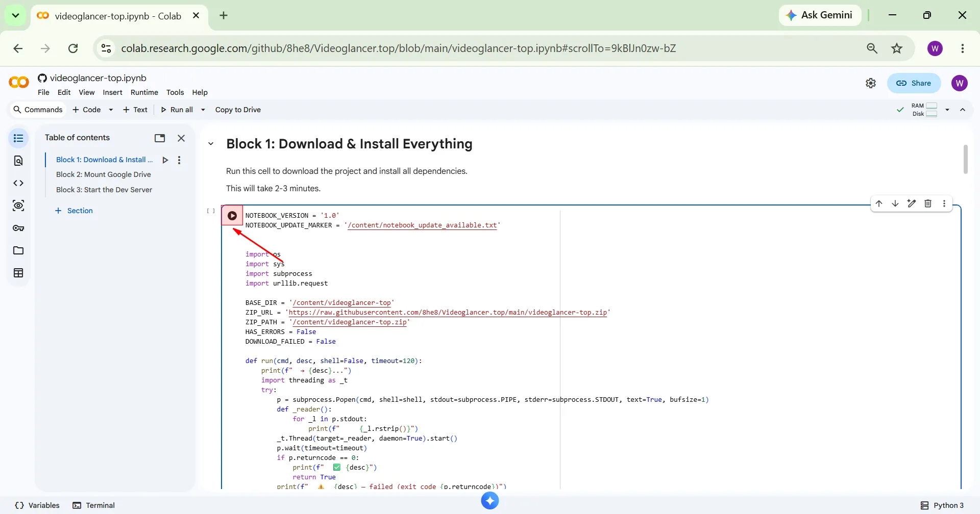Click the Copy to Drive button
The width and height of the screenshot is (980, 514).
238,110
